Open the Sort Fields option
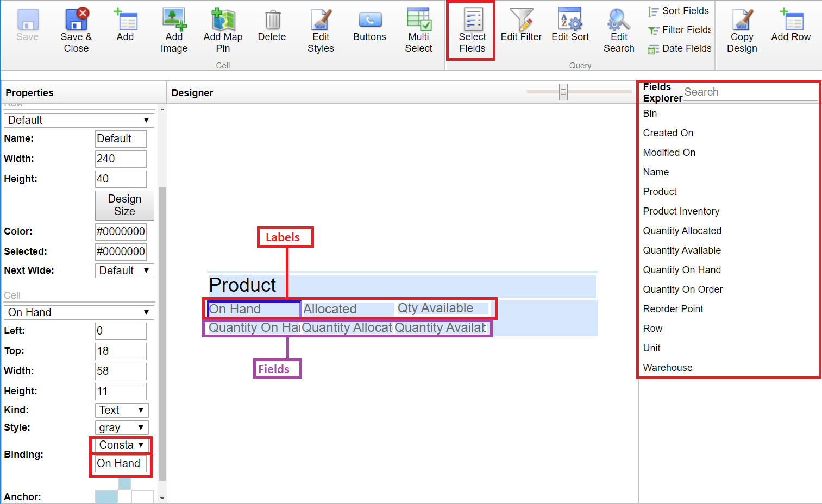 click(678, 10)
